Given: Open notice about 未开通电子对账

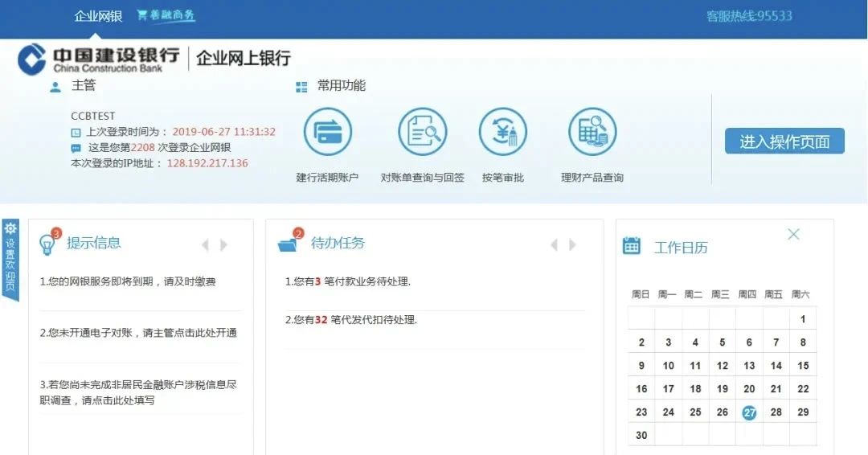Looking at the screenshot, I should (x=138, y=333).
